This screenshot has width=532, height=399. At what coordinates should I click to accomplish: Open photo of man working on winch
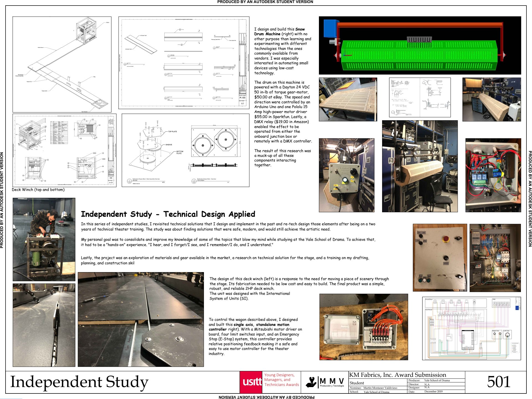44,239
